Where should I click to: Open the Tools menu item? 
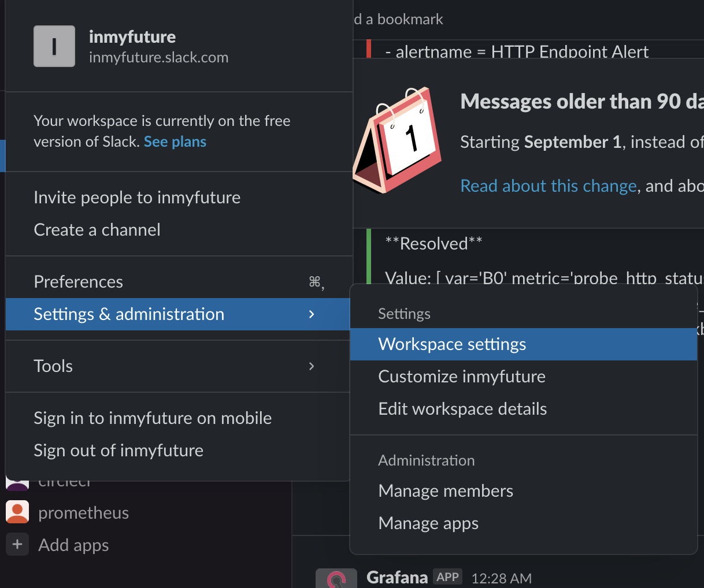[178, 366]
